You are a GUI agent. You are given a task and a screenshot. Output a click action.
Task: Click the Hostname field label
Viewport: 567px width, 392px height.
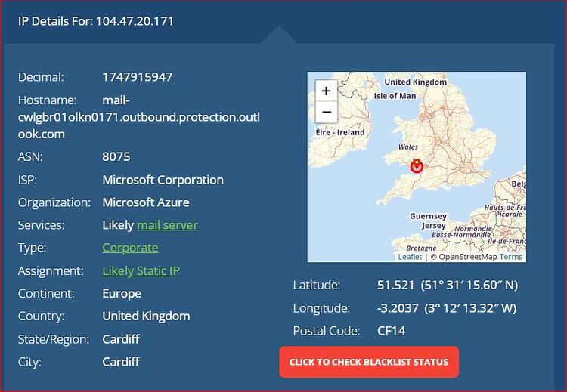(x=47, y=100)
